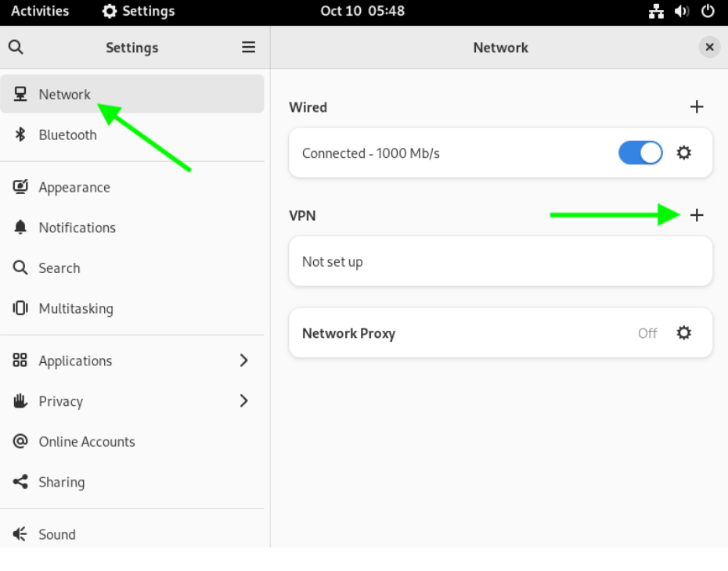728x571 pixels.
Task: Toggle the Wired connection switch off
Action: tap(640, 153)
